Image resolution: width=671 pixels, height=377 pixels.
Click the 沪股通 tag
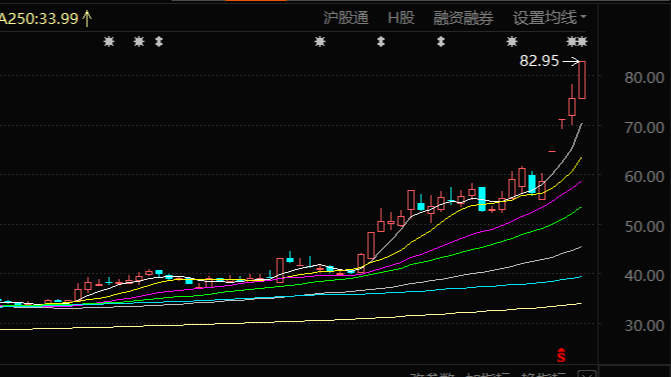tap(346, 18)
